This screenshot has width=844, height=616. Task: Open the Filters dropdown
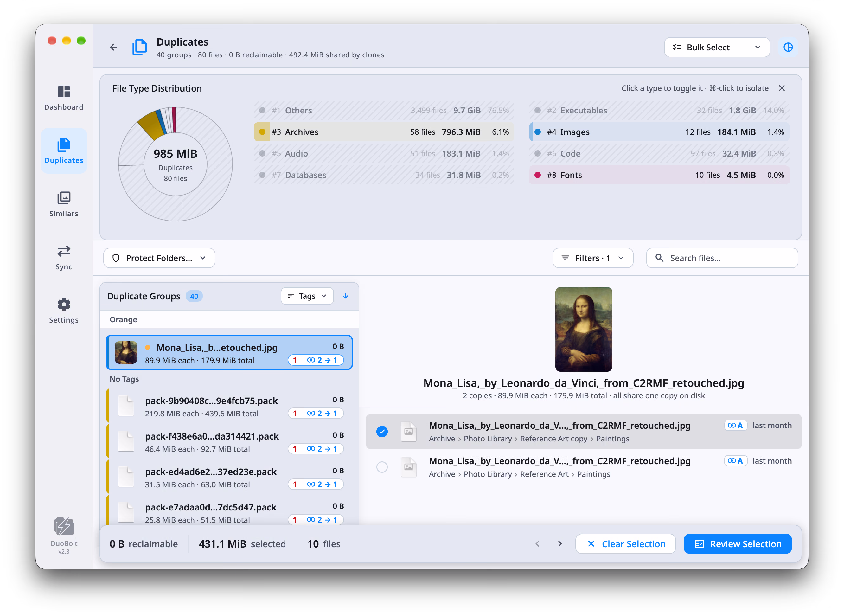[x=593, y=258]
